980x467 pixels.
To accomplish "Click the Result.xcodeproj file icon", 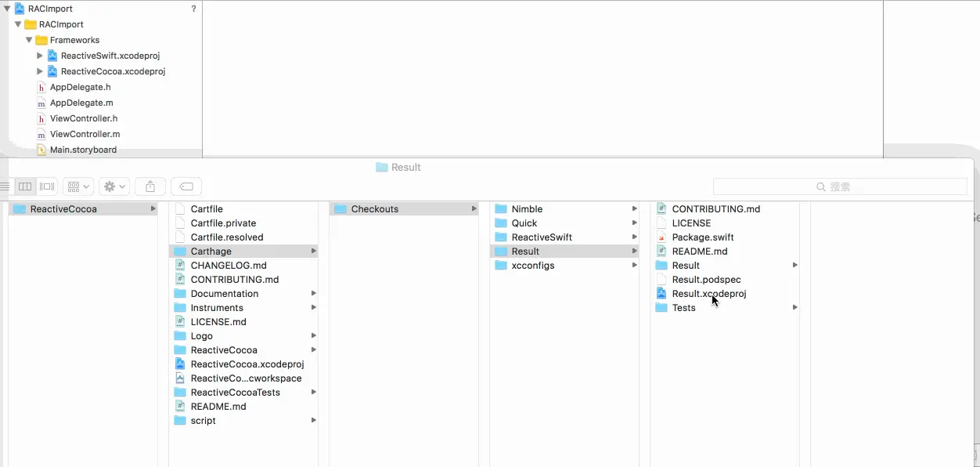I will click(x=661, y=294).
